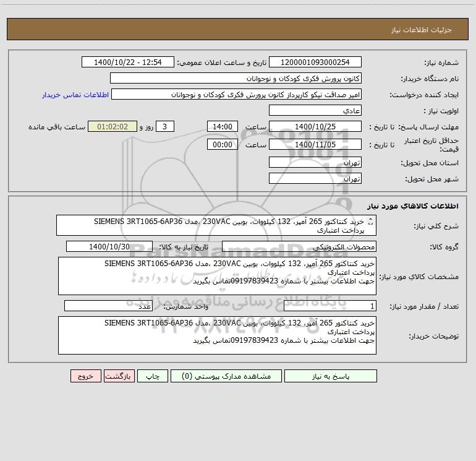This screenshot has width=476, height=461.
Task: Click the خروج exit button
Action: pyautogui.click(x=85, y=376)
